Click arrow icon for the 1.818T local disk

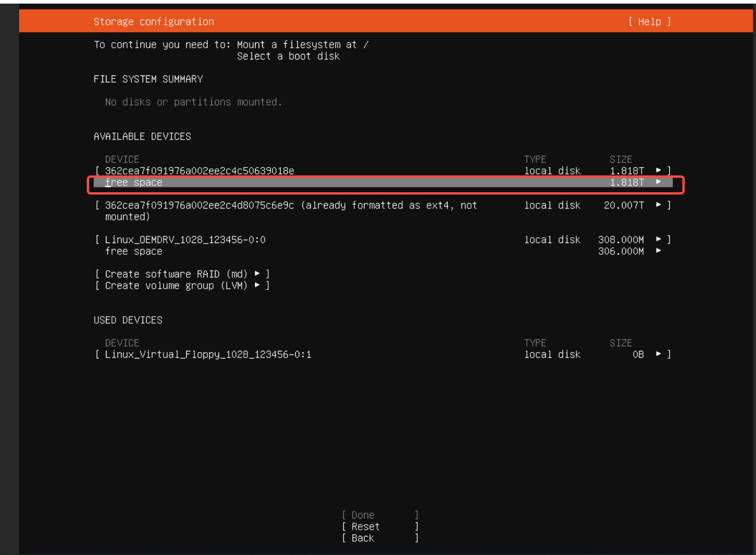point(658,171)
